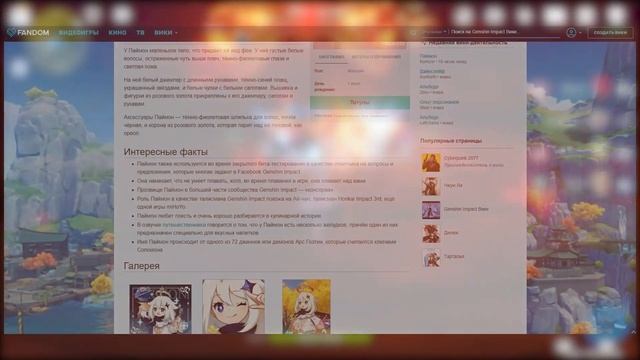Open the Cyberpunk 2077 popular page thumbnail
The width and height of the screenshot is (640, 360).
pyautogui.click(x=431, y=162)
